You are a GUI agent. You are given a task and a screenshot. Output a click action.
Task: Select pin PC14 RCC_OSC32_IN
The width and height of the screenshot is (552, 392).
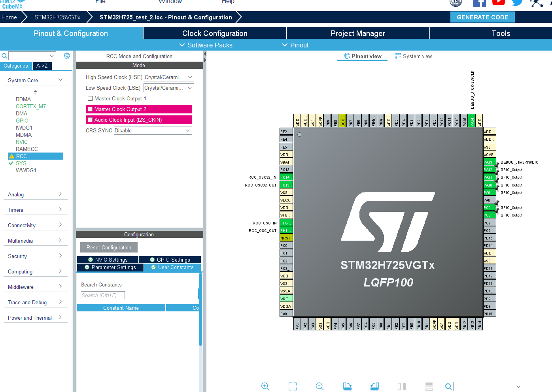pos(286,177)
